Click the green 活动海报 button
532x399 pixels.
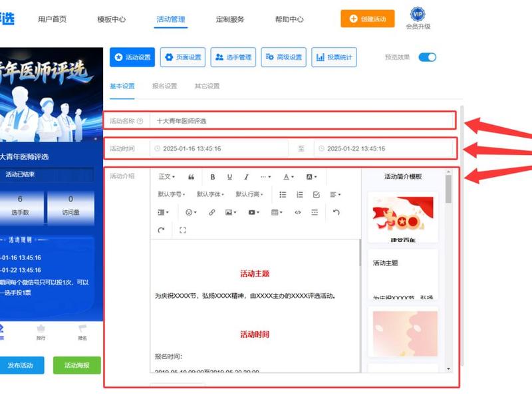click(x=77, y=365)
